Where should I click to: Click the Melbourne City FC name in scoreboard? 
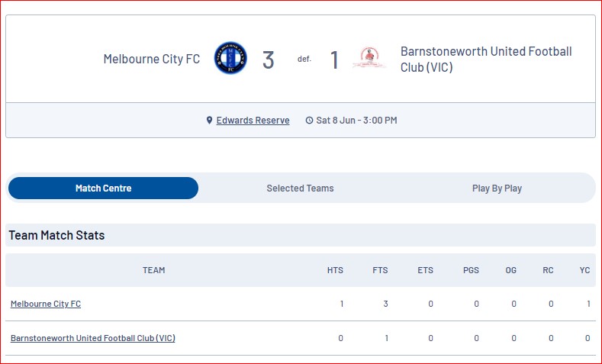[x=152, y=59]
